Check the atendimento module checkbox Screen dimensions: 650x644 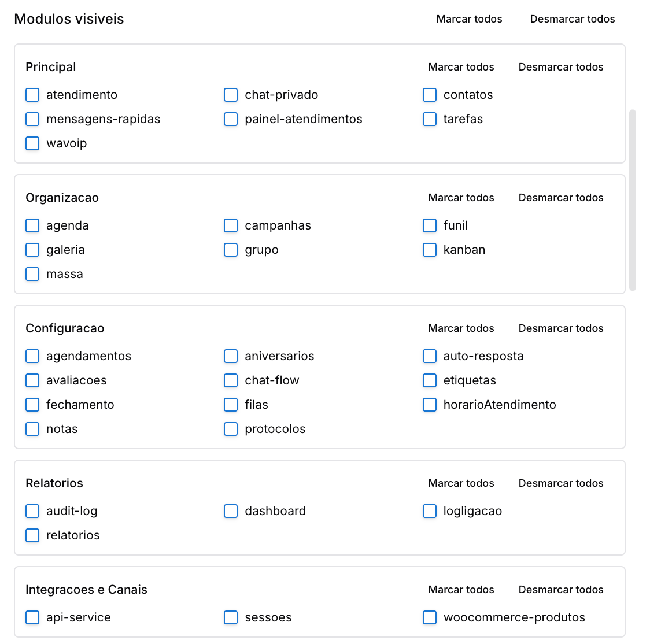[32, 95]
